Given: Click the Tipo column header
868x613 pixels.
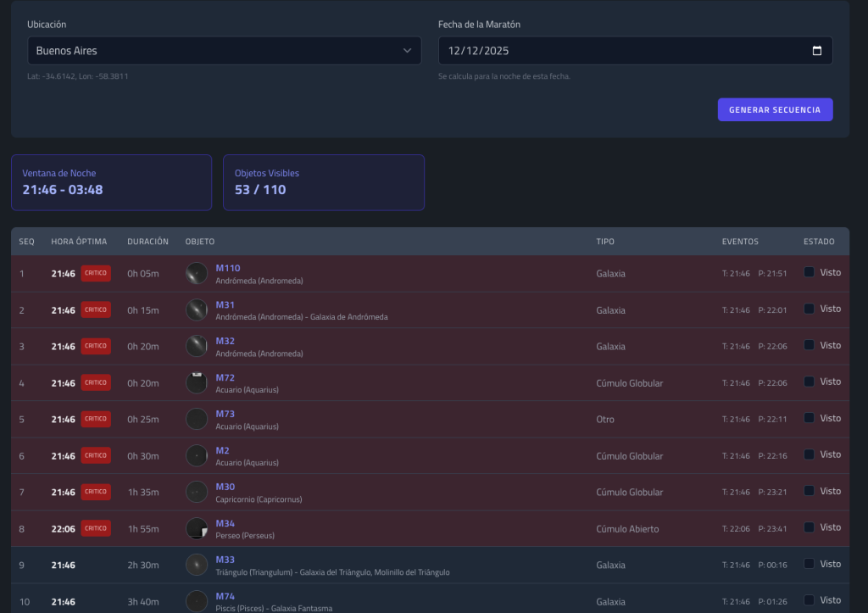Looking at the screenshot, I should 605,242.
